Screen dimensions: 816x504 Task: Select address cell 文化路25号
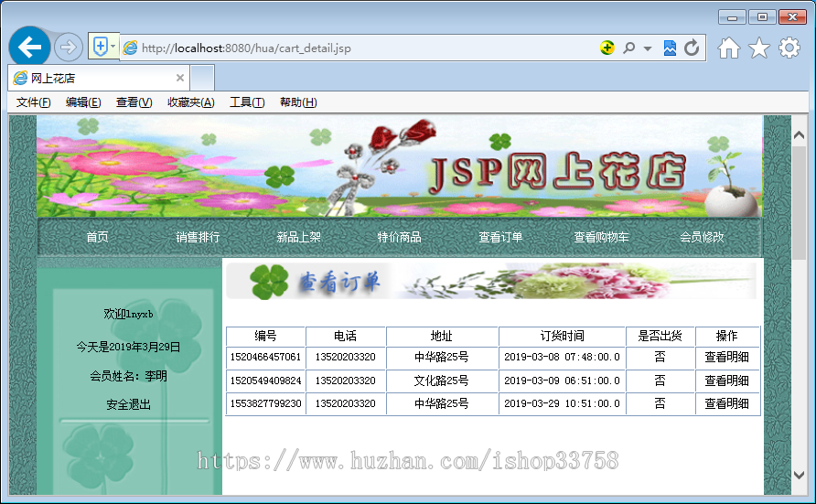(x=441, y=381)
